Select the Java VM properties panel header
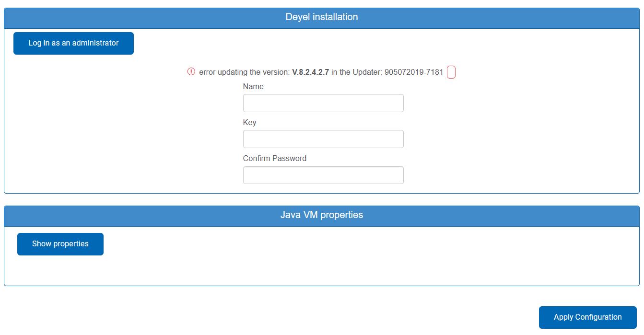Image resolution: width=644 pixels, height=335 pixels. tap(144, 215)
